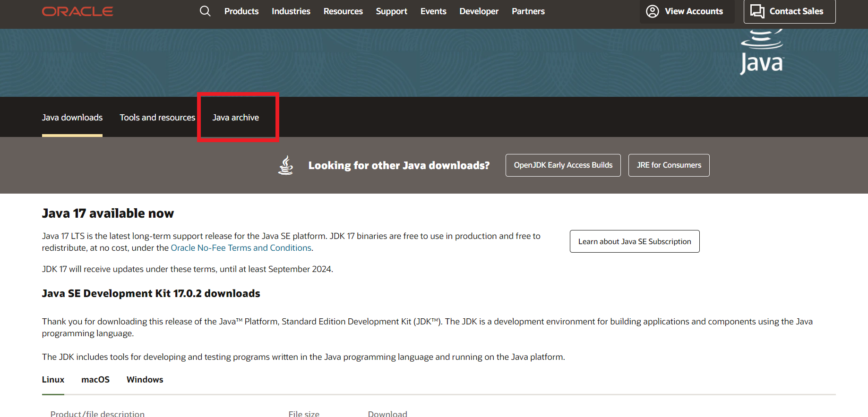This screenshot has width=868, height=417.
Task: Click the 'JDK 17 will receive updates' sentence
Action: click(x=188, y=269)
